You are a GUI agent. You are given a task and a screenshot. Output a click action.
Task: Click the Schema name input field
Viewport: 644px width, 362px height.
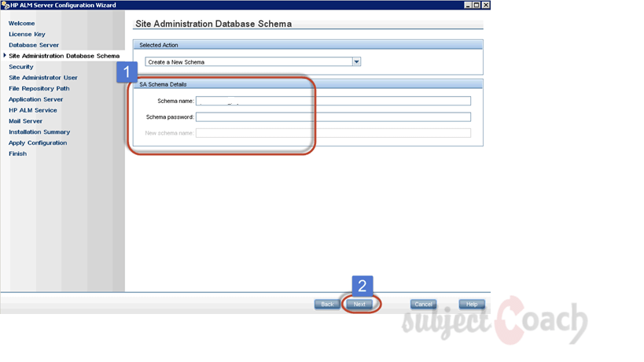tap(333, 101)
